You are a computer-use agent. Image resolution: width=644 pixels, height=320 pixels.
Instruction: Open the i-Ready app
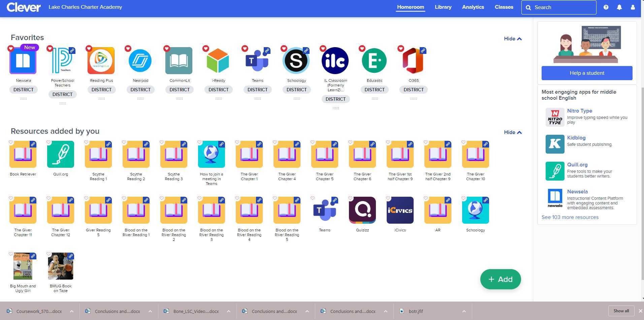[x=218, y=61]
